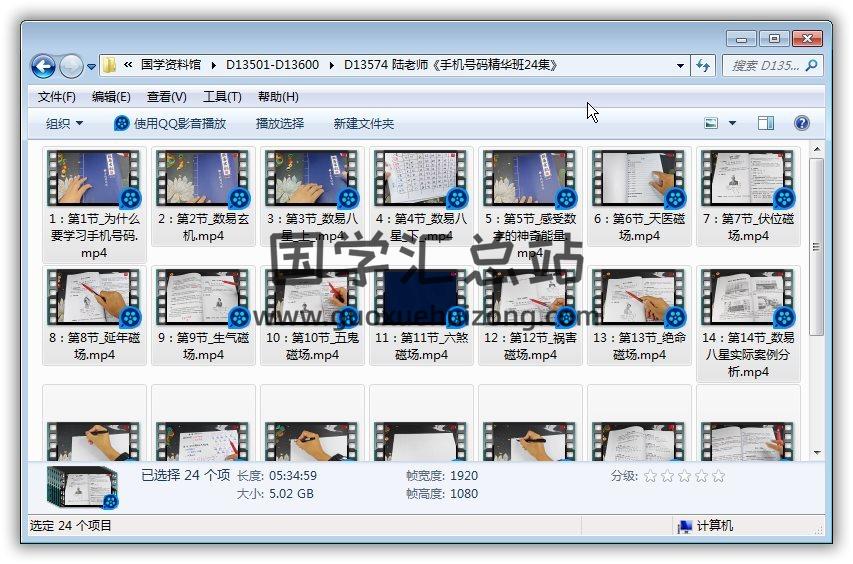Click the 播放选择 button

pos(280,123)
